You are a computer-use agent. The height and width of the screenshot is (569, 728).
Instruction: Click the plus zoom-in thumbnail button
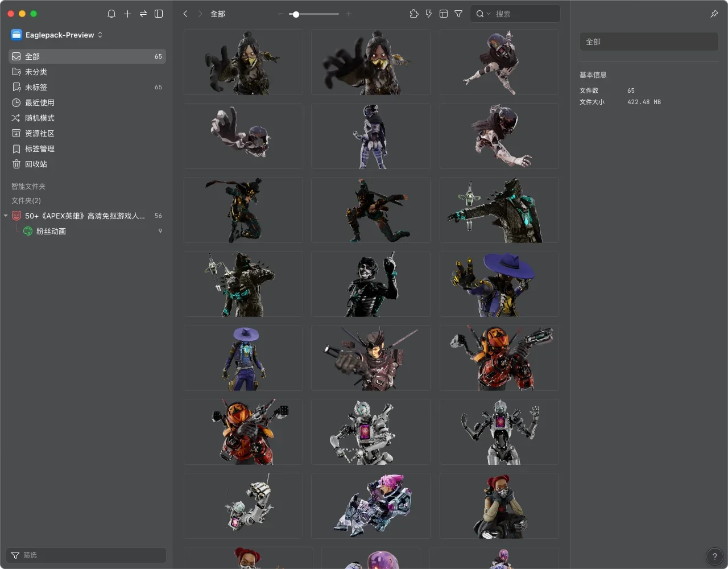point(349,14)
